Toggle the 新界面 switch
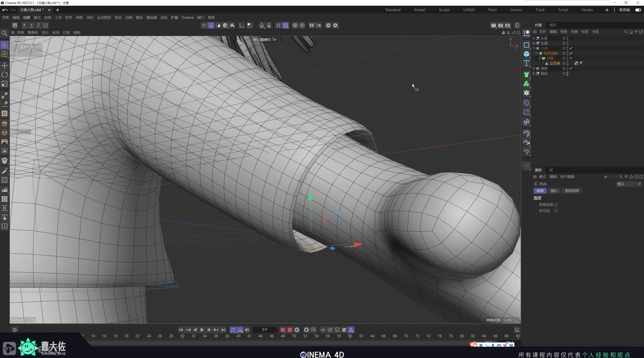This screenshot has height=358, width=644. coord(638,10)
